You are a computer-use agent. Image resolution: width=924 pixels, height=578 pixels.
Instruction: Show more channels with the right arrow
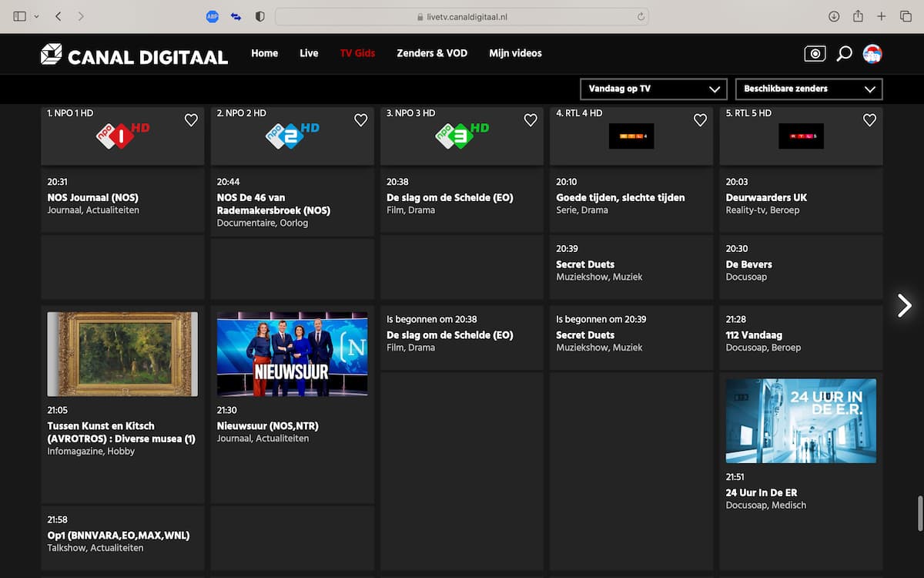click(x=904, y=305)
